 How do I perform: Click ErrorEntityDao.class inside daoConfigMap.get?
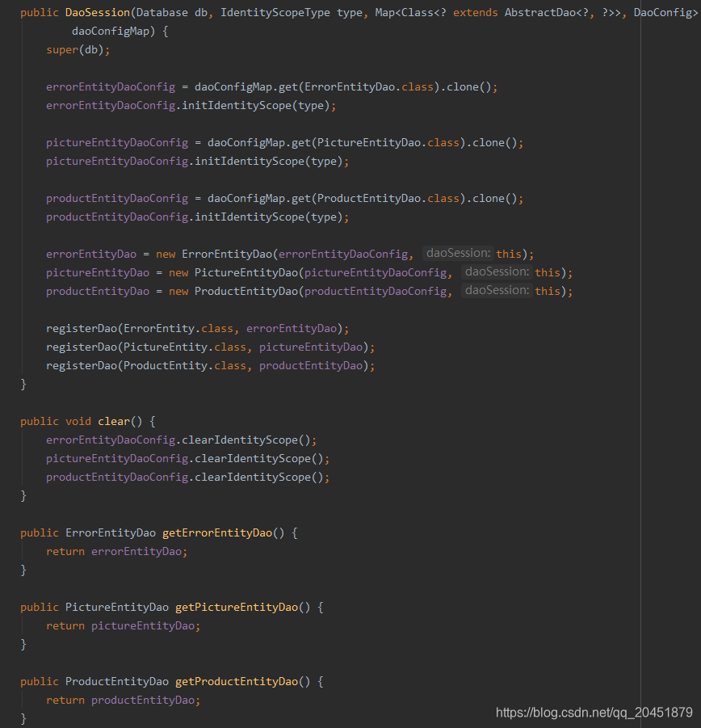pyautogui.click(x=369, y=86)
